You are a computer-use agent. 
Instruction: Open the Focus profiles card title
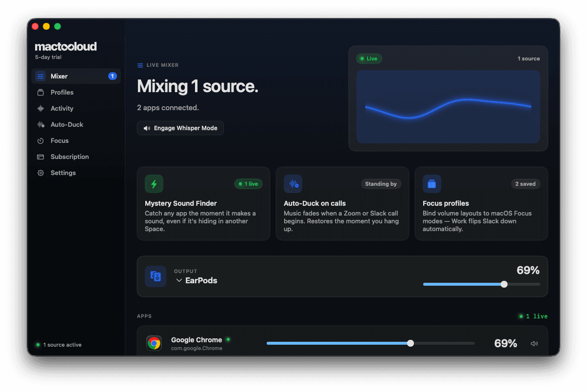coord(446,203)
